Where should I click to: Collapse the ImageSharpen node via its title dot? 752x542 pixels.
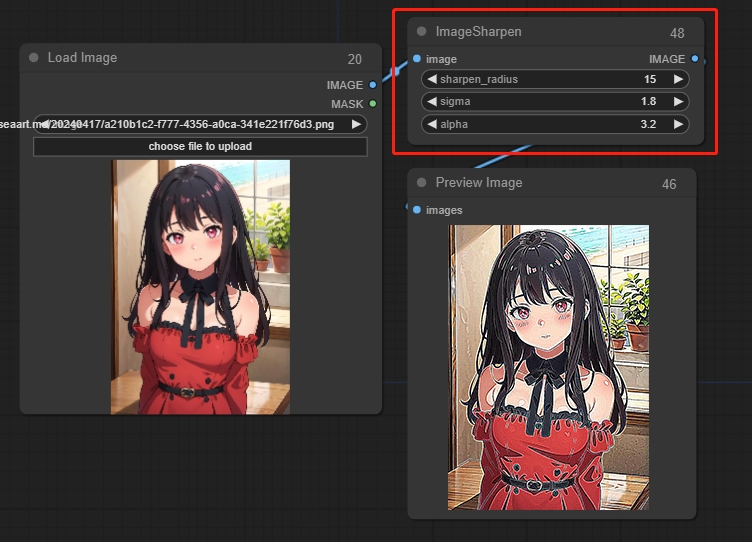pyautogui.click(x=422, y=32)
